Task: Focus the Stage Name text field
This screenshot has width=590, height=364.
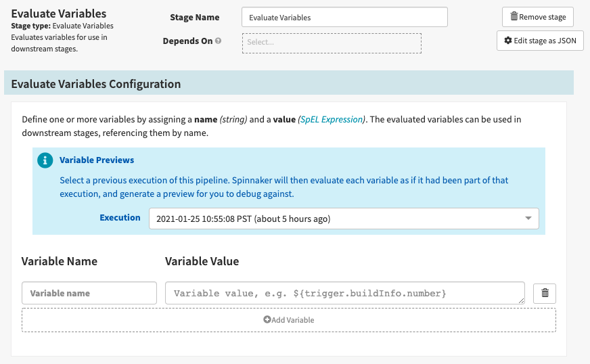Action: click(x=344, y=18)
